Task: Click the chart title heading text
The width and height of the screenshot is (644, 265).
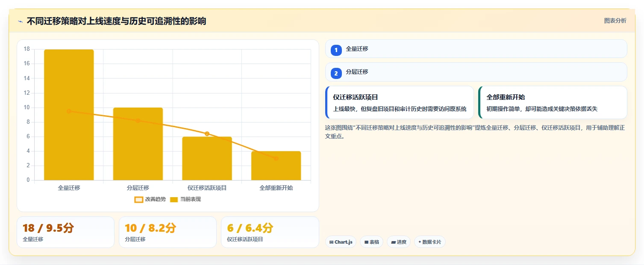Action: (x=116, y=21)
